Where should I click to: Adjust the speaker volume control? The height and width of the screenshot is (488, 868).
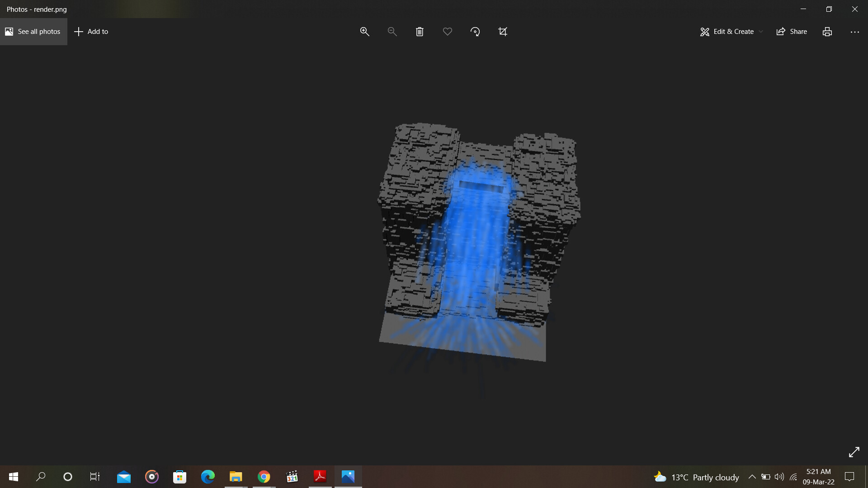pos(779,477)
